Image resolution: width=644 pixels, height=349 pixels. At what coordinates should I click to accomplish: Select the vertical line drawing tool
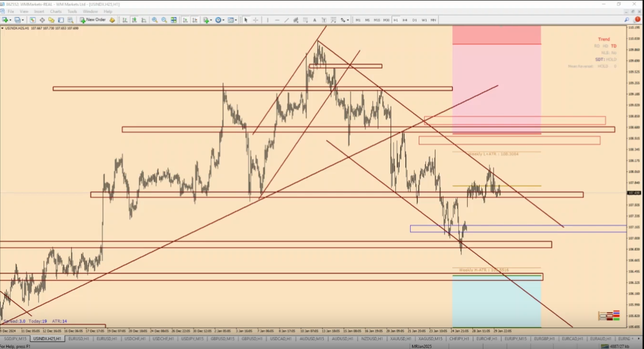(x=268, y=20)
